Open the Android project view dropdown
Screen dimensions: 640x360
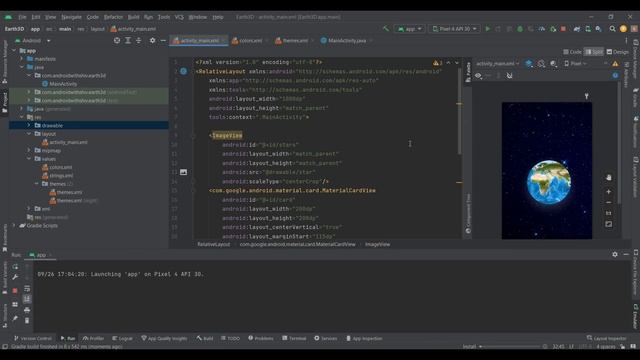[33, 40]
